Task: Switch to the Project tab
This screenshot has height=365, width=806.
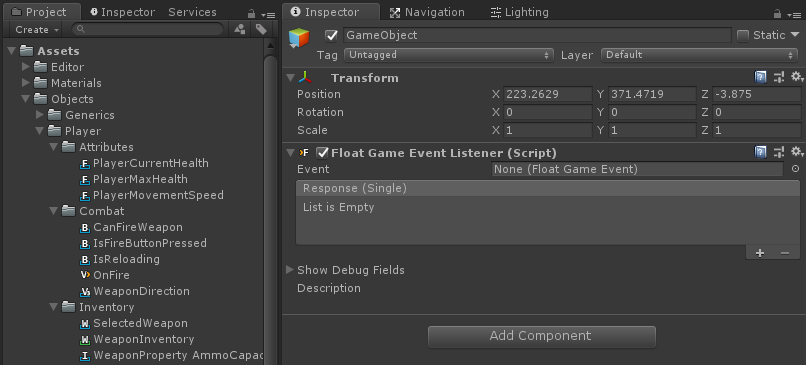Action: pyautogui.click(x=41, y=12)
